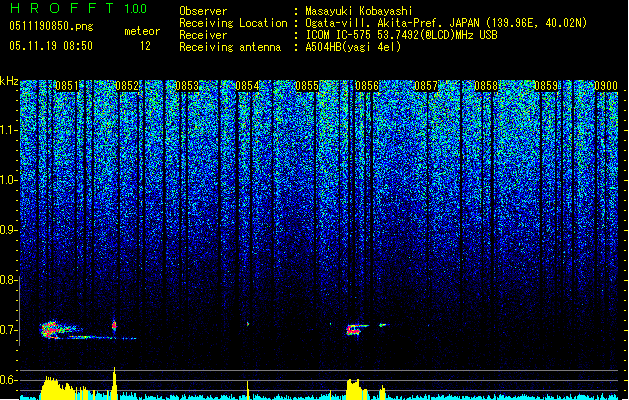Click the ICOM IC-575 53.7492 MHz USB receiver text
The image size is (629, 400).
point(401,35)
